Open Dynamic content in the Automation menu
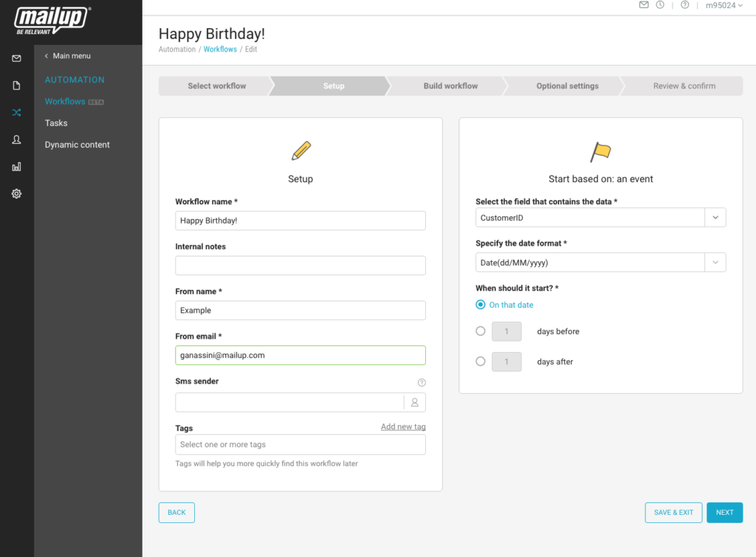This screenshot has height=557, width=756. (x=77, y=145)
